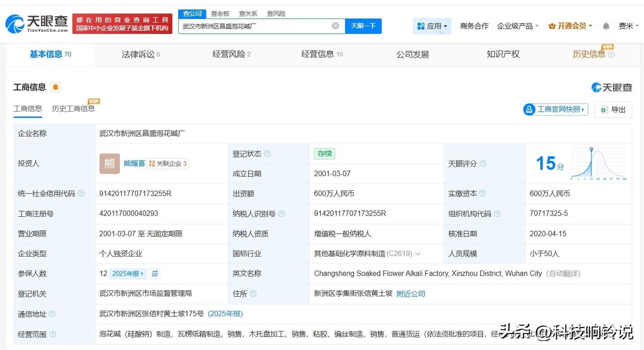Open 商务合作 link
644x350 pixels.
click(x=474, y=26)
